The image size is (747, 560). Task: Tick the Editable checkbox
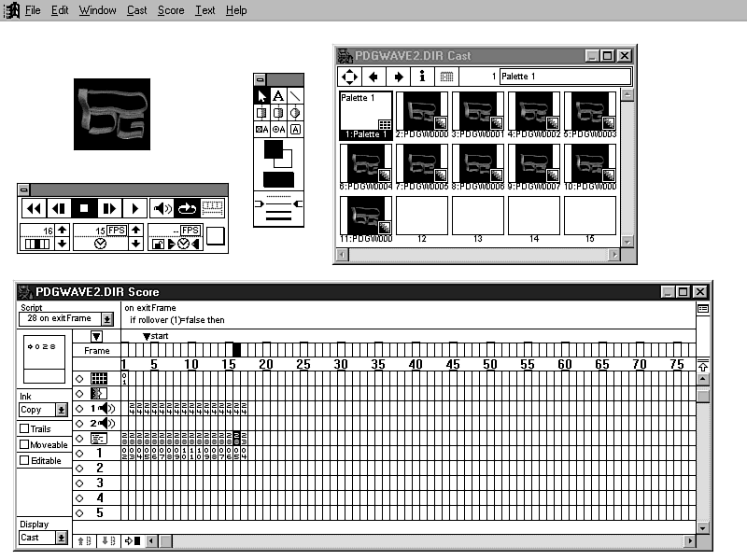[x=24, y=461]
